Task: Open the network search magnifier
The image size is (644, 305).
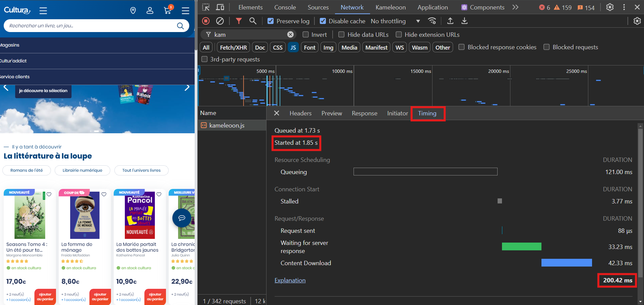Action: [x=253, y=21]
